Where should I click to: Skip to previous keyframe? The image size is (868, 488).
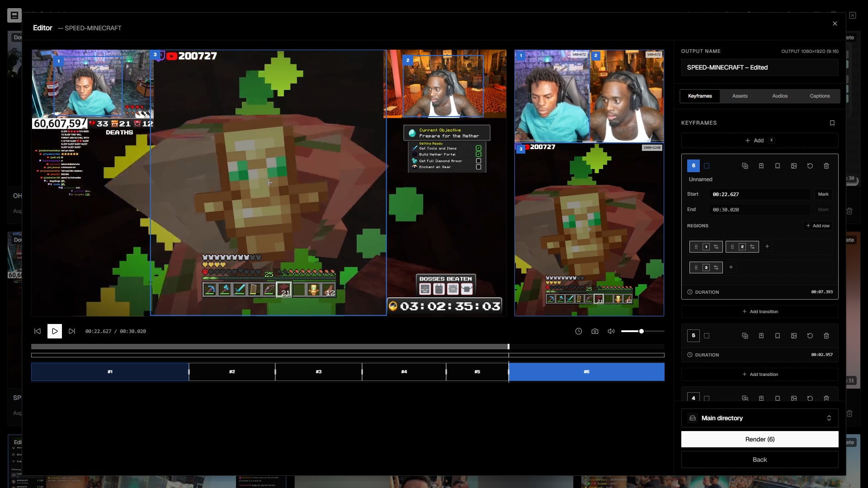click(x=38, y=331)
